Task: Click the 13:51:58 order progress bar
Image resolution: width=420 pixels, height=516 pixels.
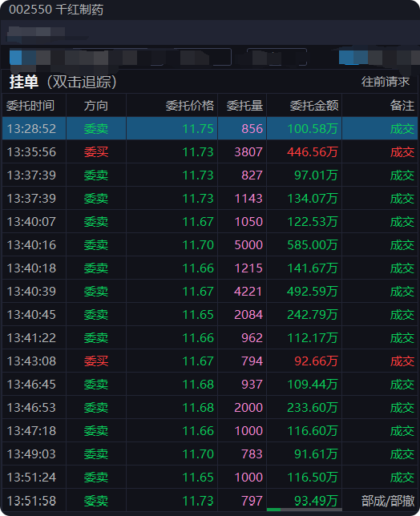Action: click(x=304, y=510)
